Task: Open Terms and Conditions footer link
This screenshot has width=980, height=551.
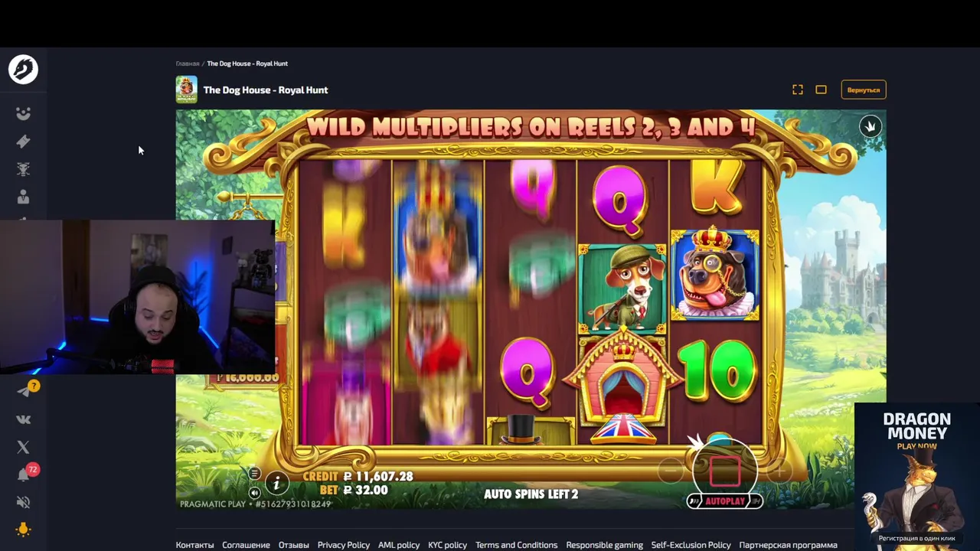Action: click(517, 545)
